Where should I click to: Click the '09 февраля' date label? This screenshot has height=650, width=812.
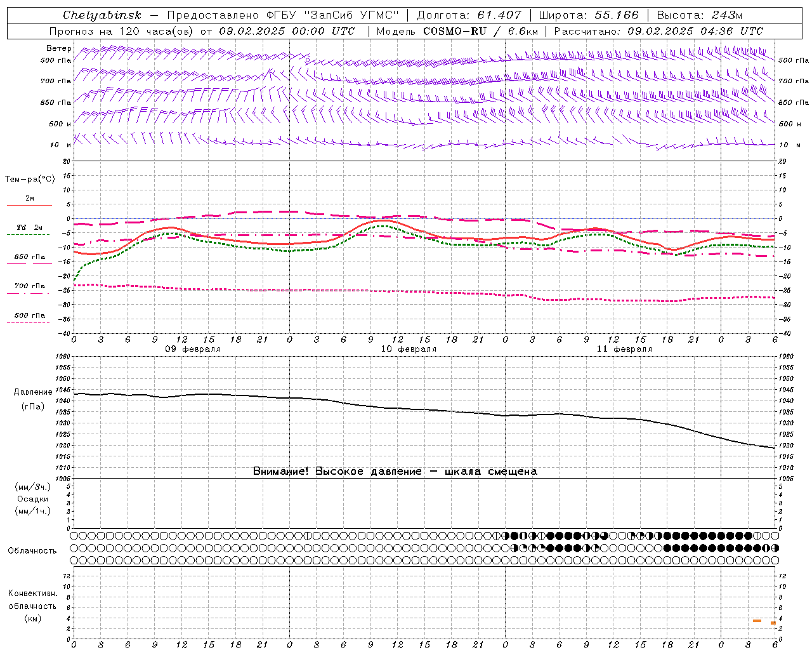coord(193,349)
